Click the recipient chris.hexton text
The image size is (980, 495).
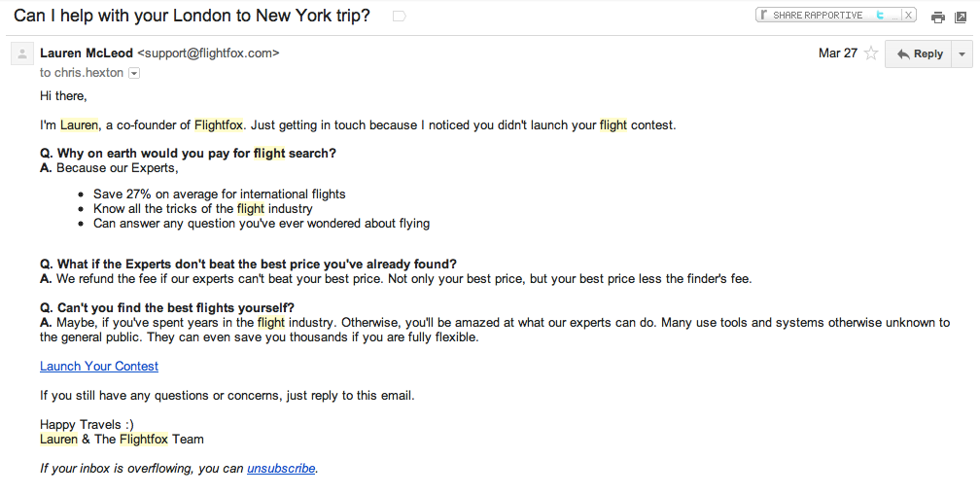pos(88,73)
